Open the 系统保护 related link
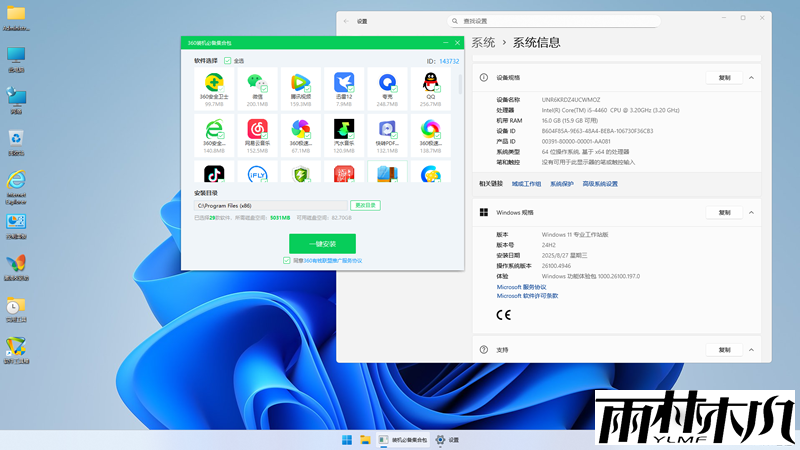This screenshot has width=800, height=450. [x=562, y=184]
